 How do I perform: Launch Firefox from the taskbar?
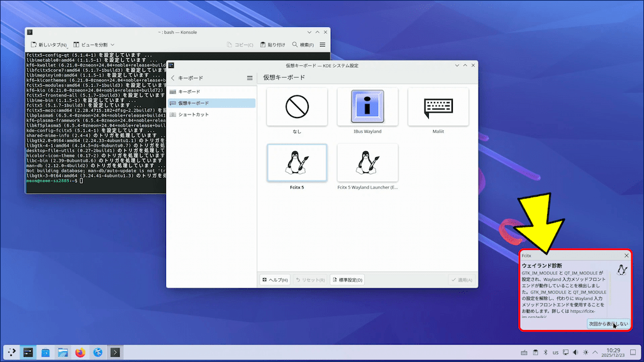(x=80, y=353)
